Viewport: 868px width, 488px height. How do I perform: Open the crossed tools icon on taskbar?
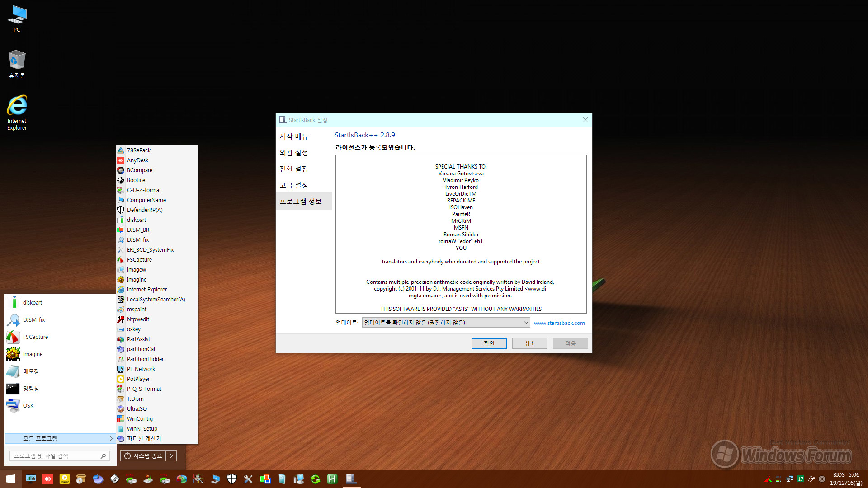pyautogui.click(x=248, y=479)
